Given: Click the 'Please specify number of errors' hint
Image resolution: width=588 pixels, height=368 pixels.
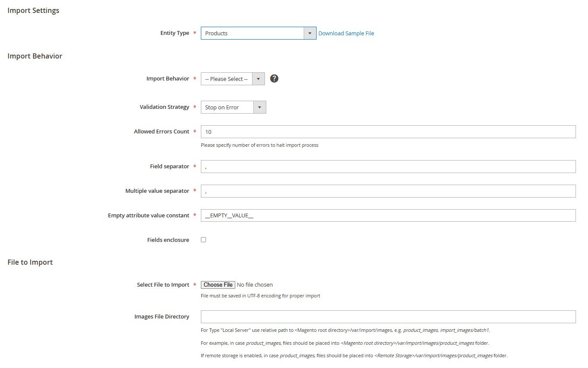Looking at the screenshot, I should click(x=259, y=145).
